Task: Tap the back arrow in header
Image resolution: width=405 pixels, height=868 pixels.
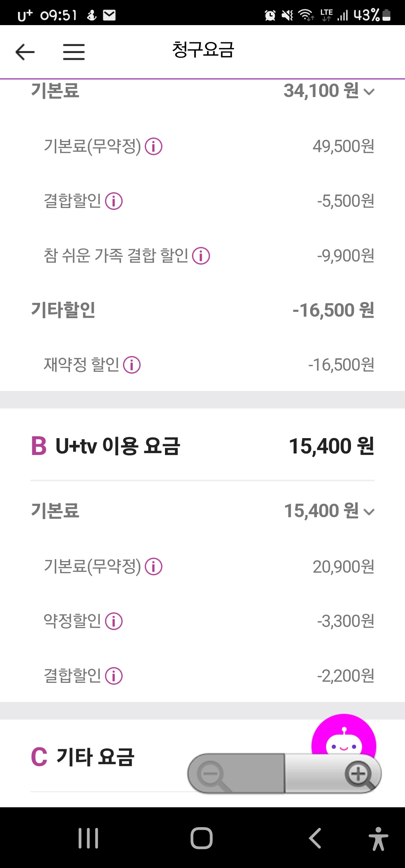Action: point(25,52)
